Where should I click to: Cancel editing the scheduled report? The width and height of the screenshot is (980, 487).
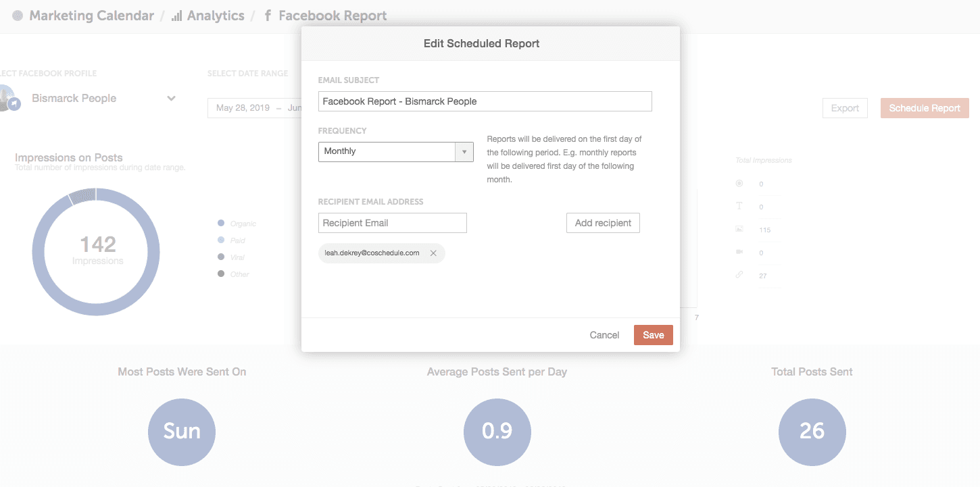coord(604,335)
